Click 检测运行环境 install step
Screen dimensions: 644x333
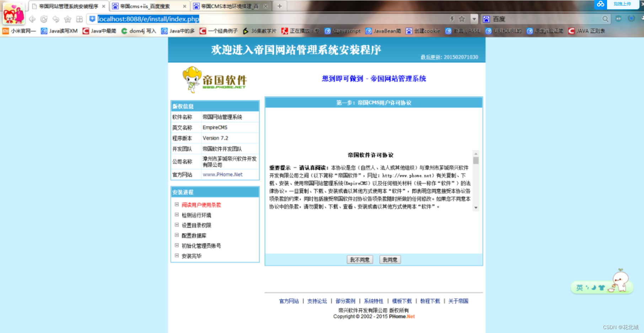(196, 215)
